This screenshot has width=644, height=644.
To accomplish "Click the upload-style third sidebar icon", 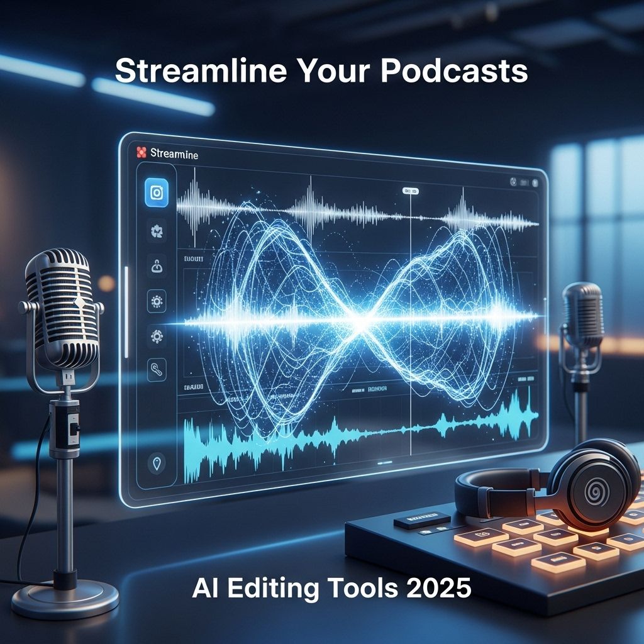I will click(x=156, y=267).
